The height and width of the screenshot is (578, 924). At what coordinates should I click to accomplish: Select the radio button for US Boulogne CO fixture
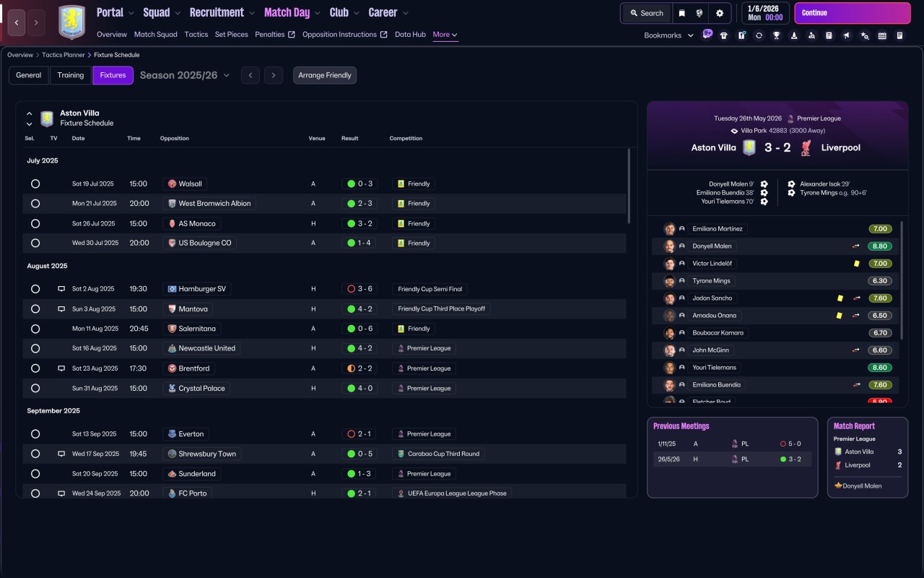[35, 243]
